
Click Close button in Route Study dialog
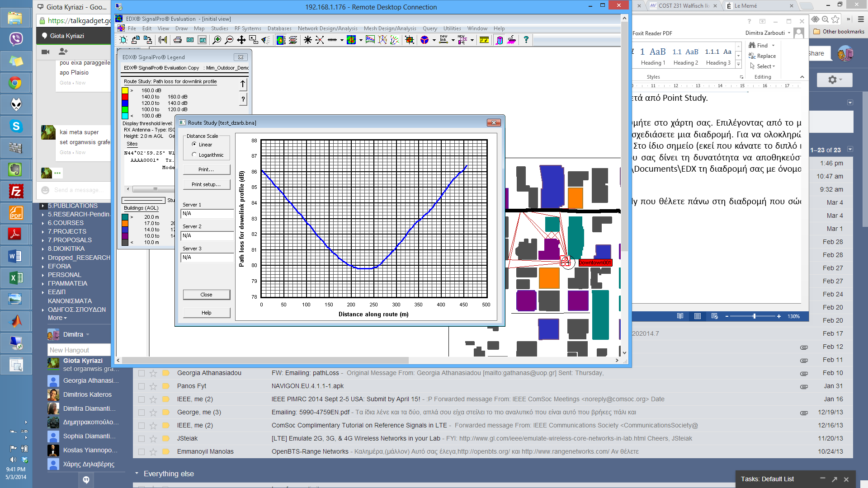click(206, 295)
